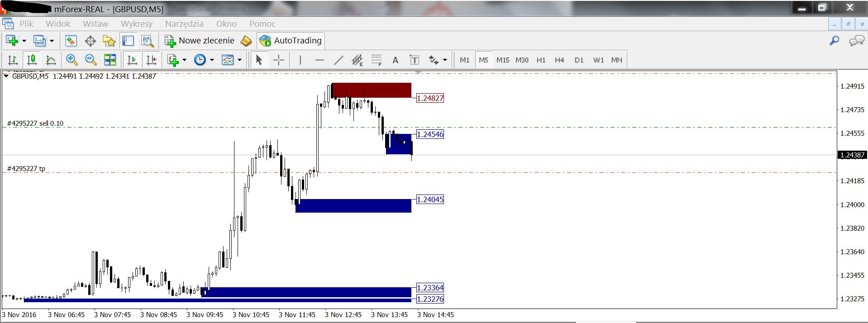Select the Vertical Line drawing tool
The width and height of the screenshot is (868, 323).
coord(300,60)
